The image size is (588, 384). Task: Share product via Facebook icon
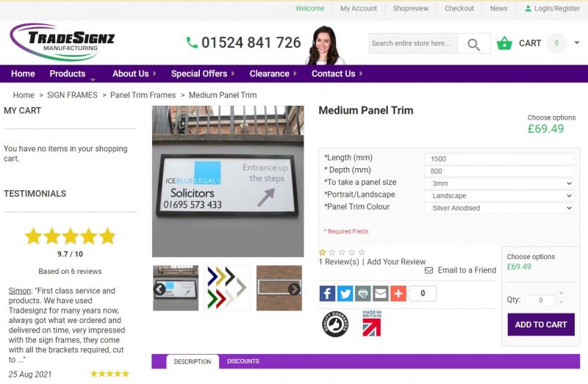(327, 294)
